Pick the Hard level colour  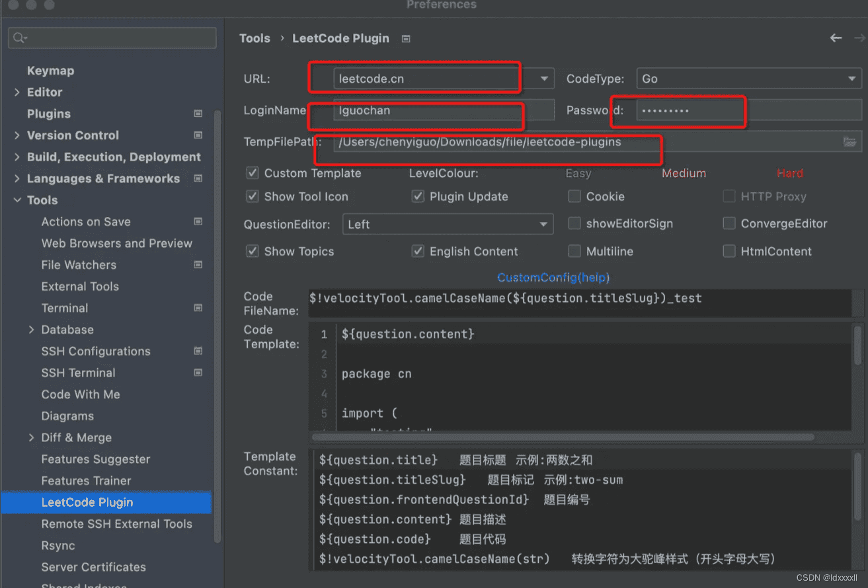tap(789, 173)
